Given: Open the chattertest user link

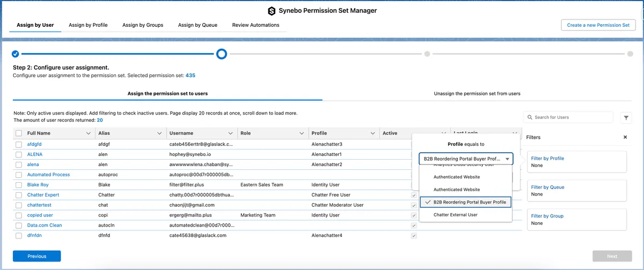Looking at the screenshot, I should pyautogui.click(x=39, y=205).
